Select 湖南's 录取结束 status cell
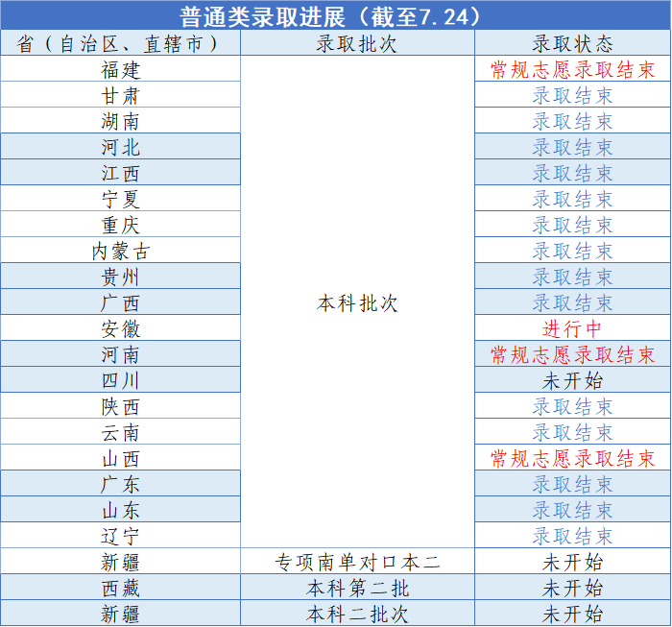Image resolution: width=672 pixels, height=627 pixels. [x=572, y=121]
